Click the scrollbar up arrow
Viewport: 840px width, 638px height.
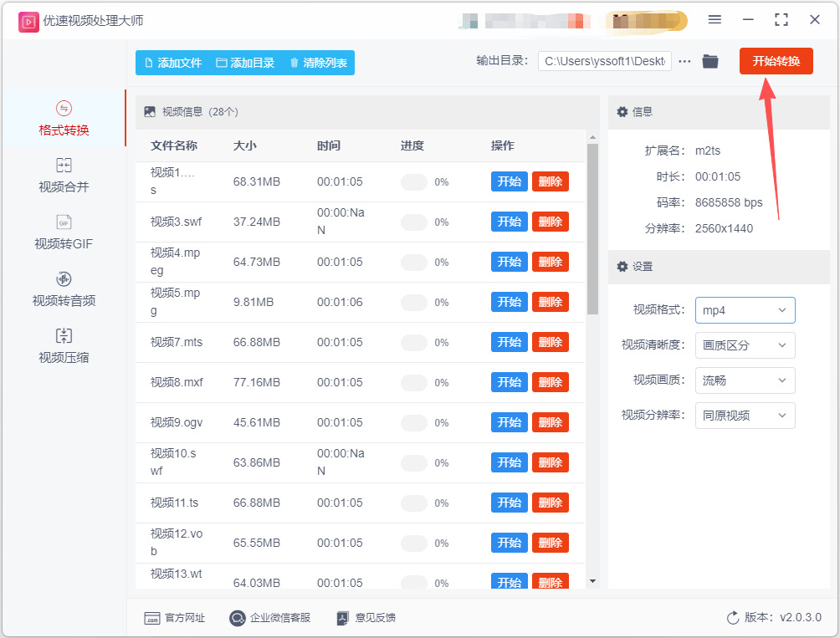(x=592, y=138)
